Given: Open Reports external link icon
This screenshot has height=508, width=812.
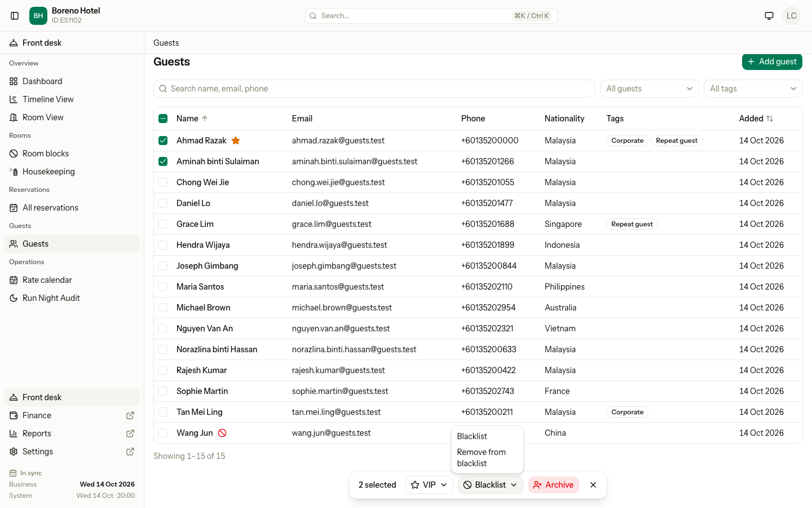Looking at the screenshot, I should [x=130, y=433].
